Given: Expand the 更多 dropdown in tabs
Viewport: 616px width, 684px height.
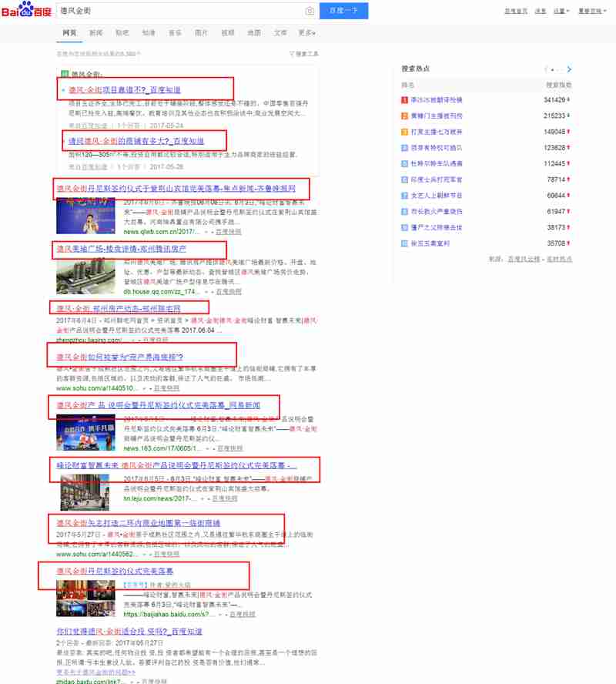Looking at the screenshot, I should click(x=307, y=33).
